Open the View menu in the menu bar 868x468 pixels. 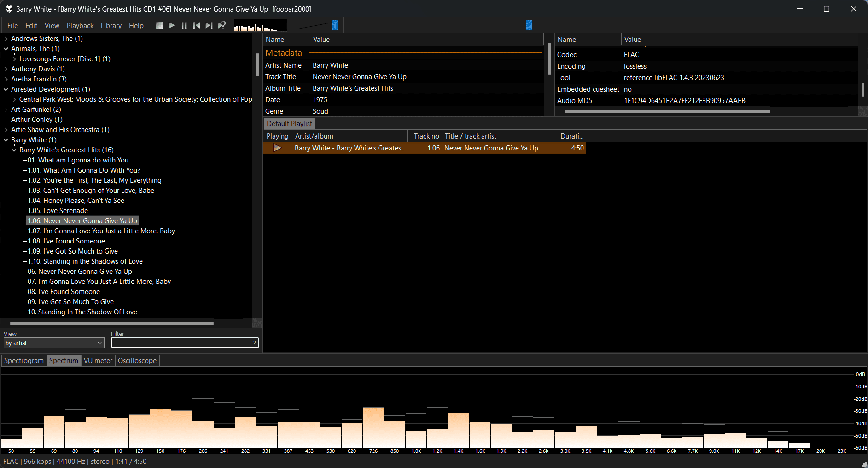pyautogui.click(x=52, y=26)
